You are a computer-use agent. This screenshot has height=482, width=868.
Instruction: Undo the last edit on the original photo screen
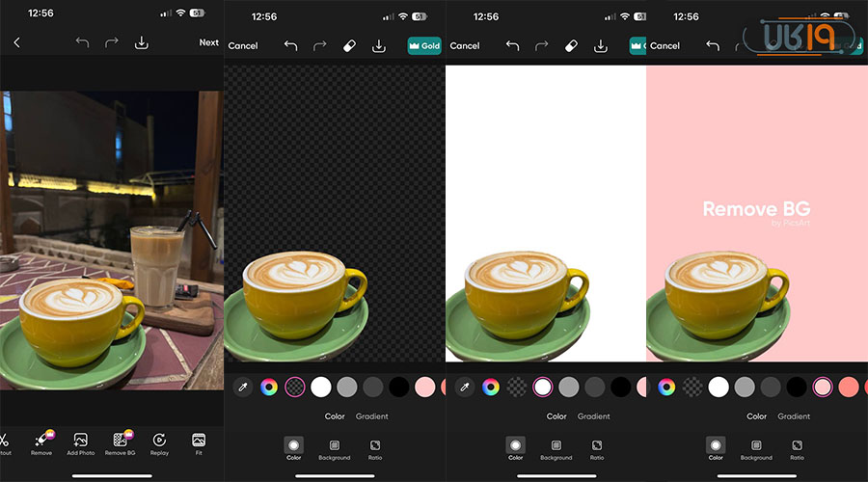82,42
